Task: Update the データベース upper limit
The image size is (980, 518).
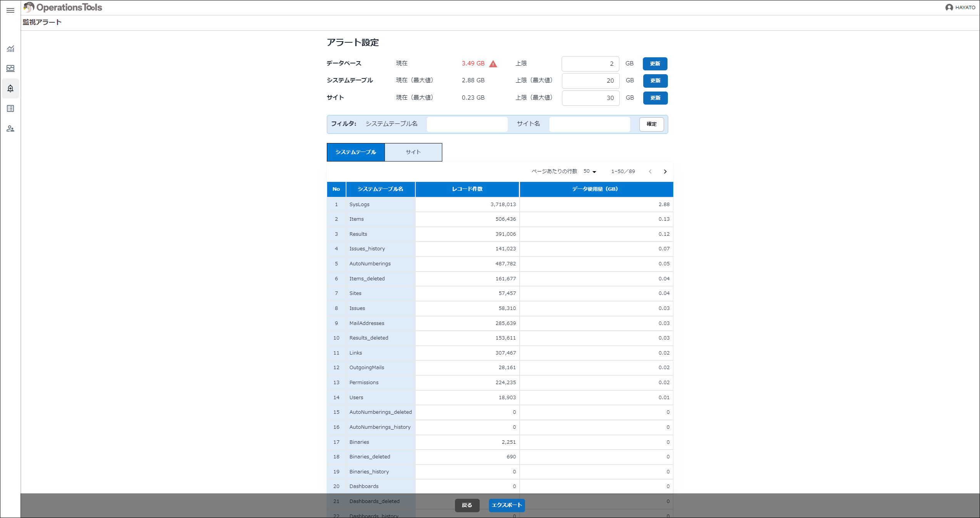Action: pyautogui.click(x=655, y=64)
